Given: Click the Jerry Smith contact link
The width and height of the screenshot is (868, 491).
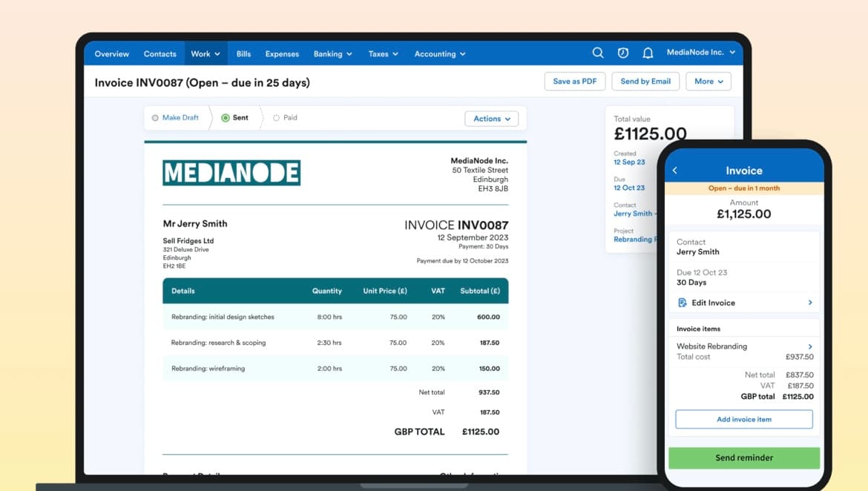Looking at the screenshot, I should pyautogui.click(x=633, y=214).
